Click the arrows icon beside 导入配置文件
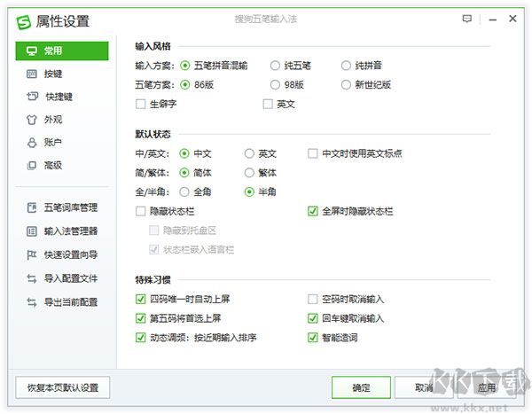 [32, 278]
